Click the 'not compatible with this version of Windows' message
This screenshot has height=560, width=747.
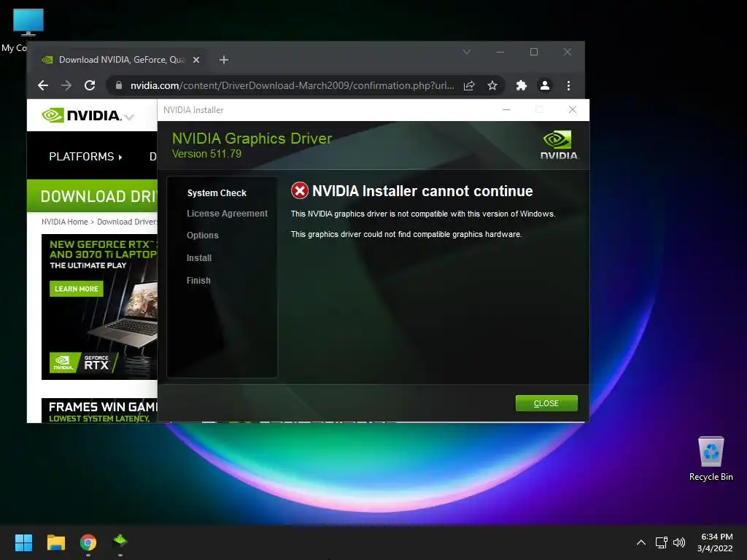point(423,214)
